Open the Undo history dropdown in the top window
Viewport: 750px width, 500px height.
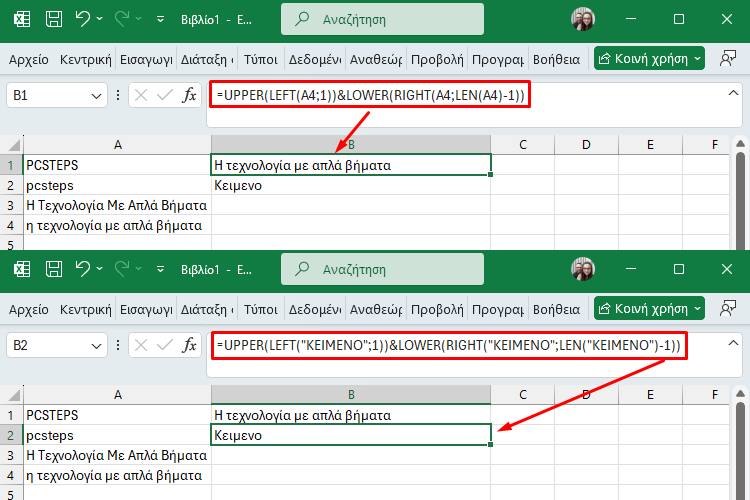tap(99, 19)
